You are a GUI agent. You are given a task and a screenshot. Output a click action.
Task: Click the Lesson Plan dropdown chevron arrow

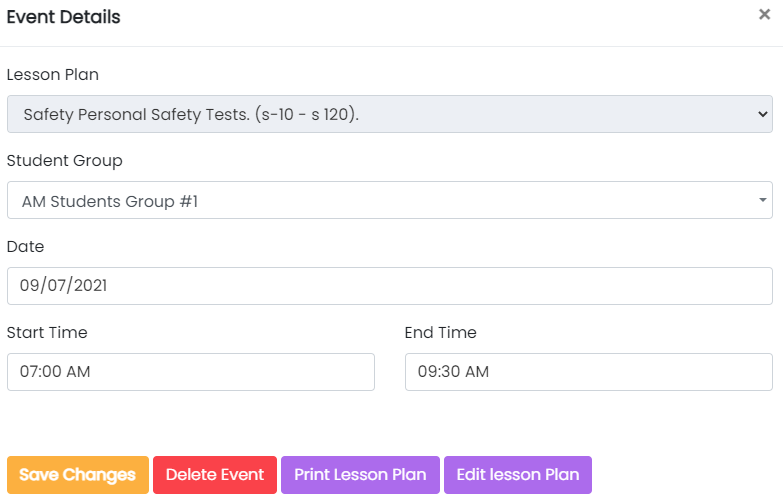click(763, 114)
